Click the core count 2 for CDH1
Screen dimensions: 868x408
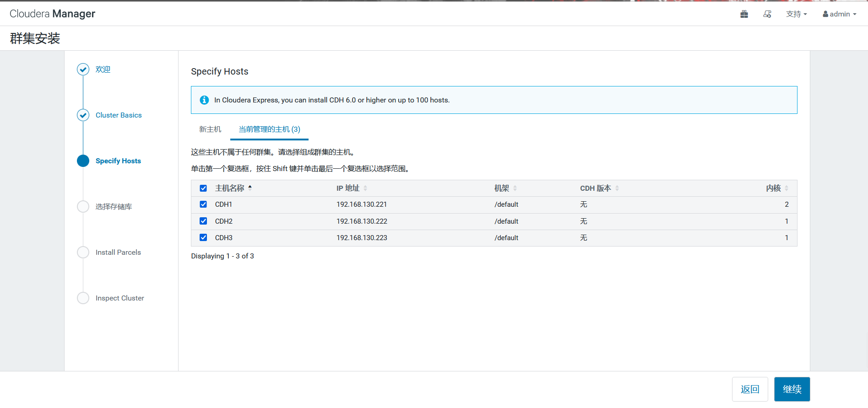click(787, 204)
